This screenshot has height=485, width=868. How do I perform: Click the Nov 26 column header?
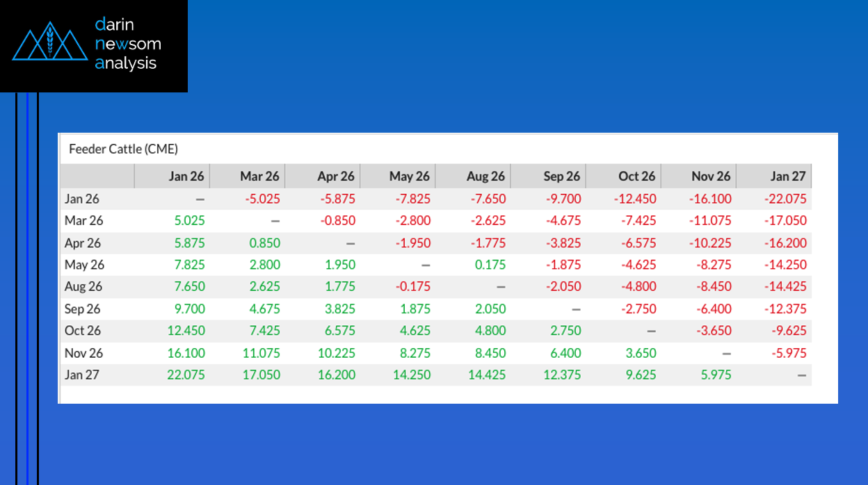coord(711,176)
